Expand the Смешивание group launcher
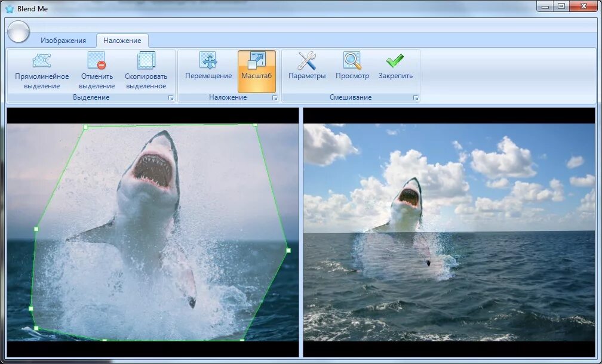Screen dimensions: 602x364 coord(416,98)
